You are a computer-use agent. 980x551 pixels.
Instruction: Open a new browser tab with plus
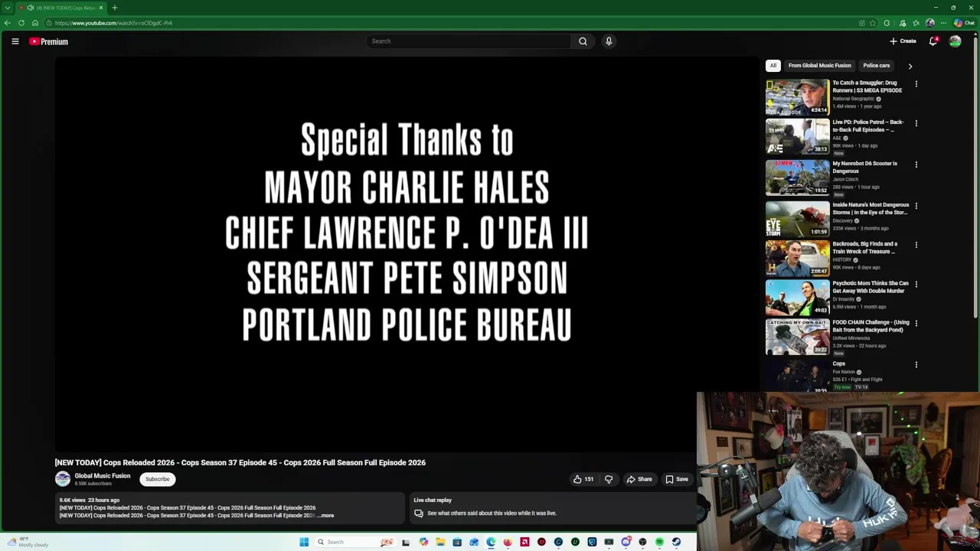pyautogui.click(x=114, y=8)
